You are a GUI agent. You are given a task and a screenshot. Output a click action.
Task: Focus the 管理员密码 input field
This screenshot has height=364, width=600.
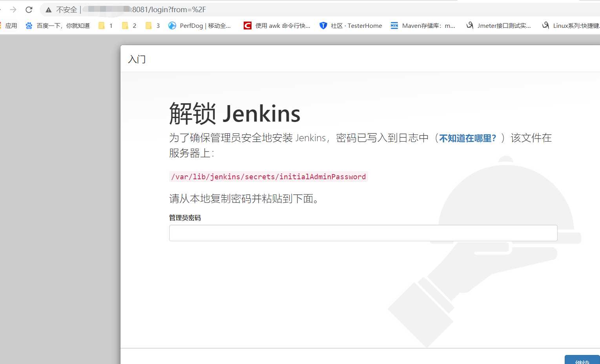[x=363, y=233]
